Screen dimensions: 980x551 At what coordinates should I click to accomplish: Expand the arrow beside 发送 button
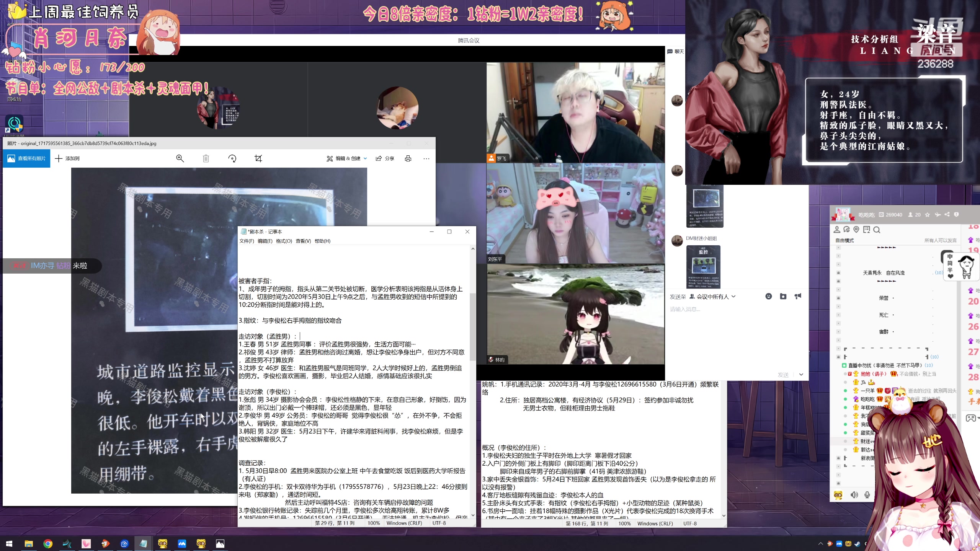pos(801,375)
